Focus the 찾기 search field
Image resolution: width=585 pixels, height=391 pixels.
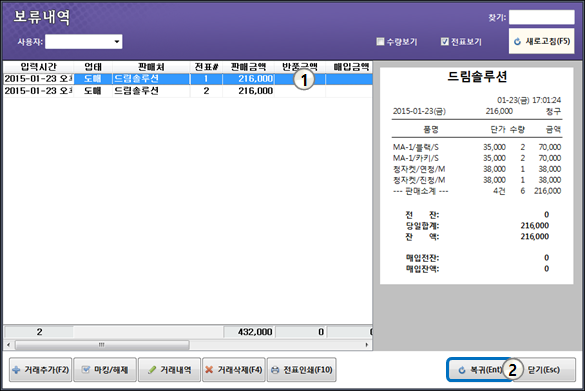(x=541, y=17)
